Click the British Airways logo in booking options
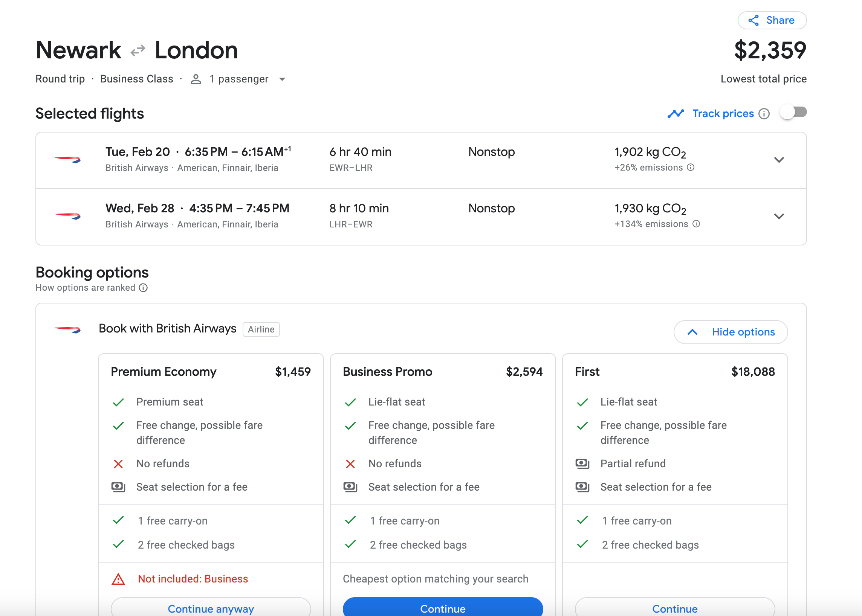862x616 pixels. (67, 329)
